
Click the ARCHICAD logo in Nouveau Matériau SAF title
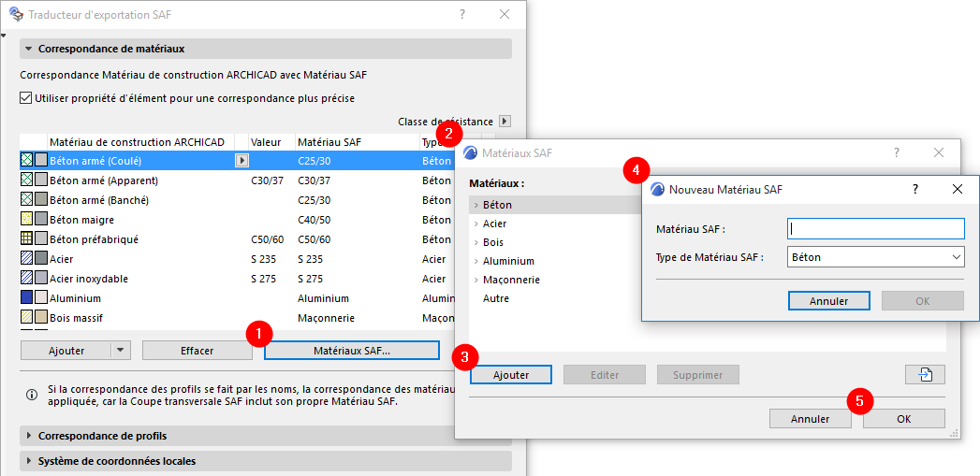[657, 189]
